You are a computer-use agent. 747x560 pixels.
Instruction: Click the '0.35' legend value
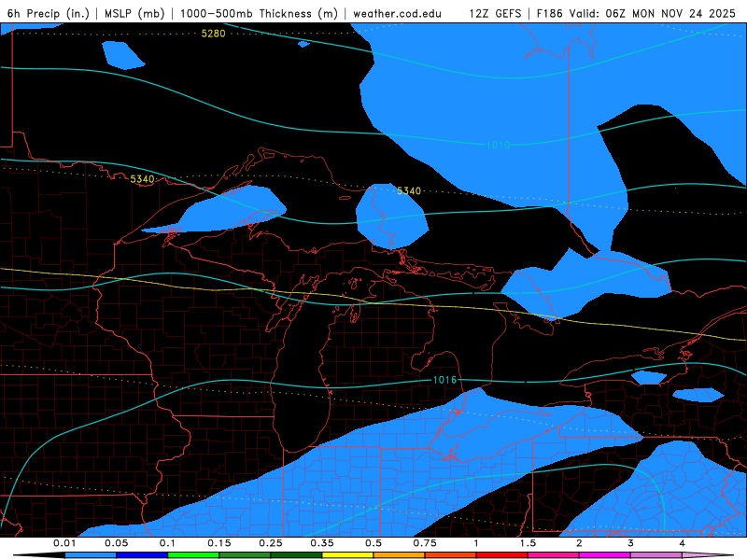[x=322, y=543]
